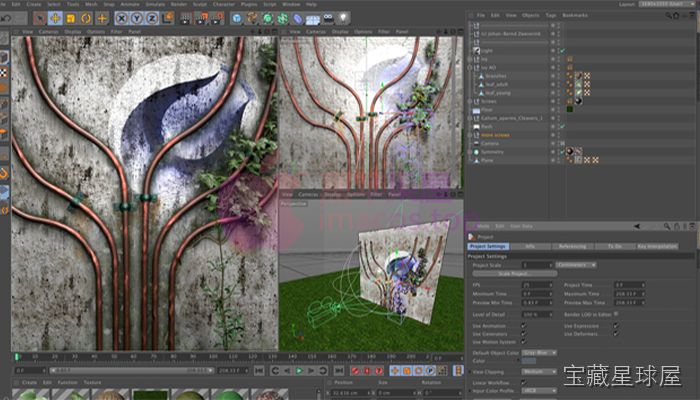Toggle Use Animation checkbox
Screen dimensions: 700x400
524,325
